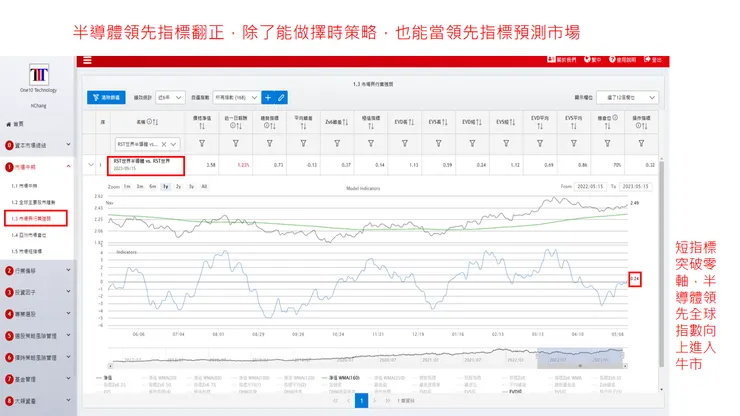Open filter funnel above value 0.73

coord(269,144)
